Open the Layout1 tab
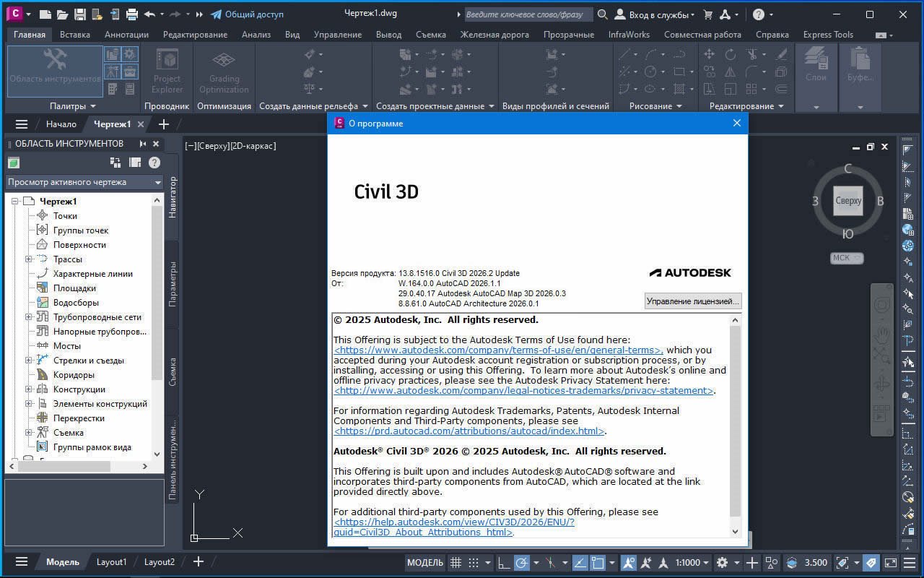 (111, 561)
